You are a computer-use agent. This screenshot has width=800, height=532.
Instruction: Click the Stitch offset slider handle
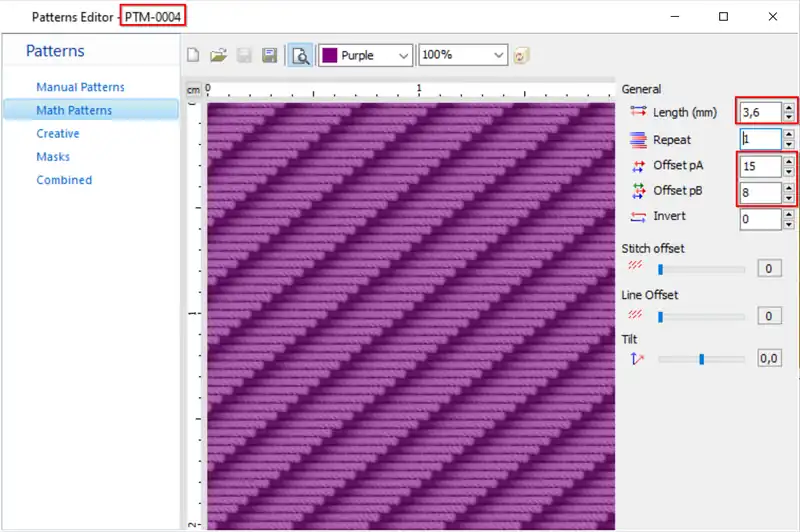660,269
